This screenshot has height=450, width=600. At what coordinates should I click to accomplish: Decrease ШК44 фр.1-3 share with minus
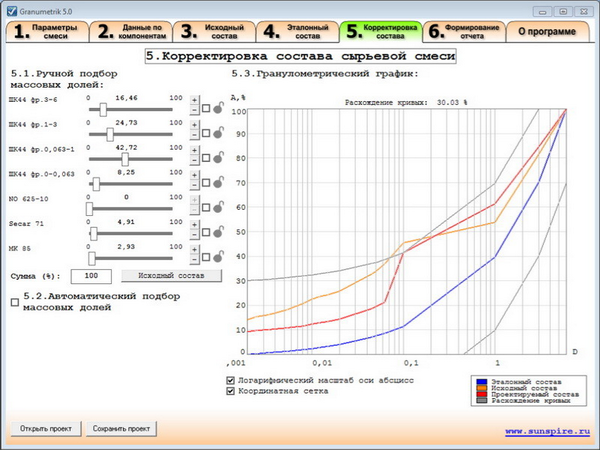194,135
